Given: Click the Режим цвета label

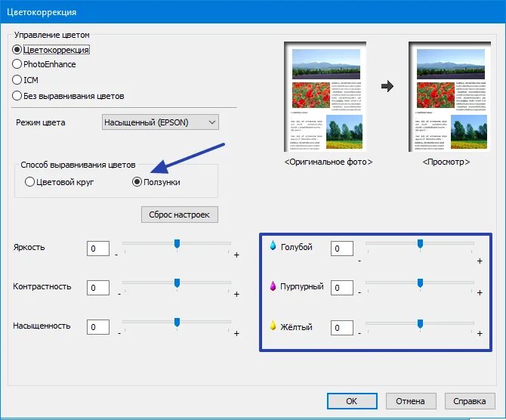Looking at the screenshot, I should 41,122.
